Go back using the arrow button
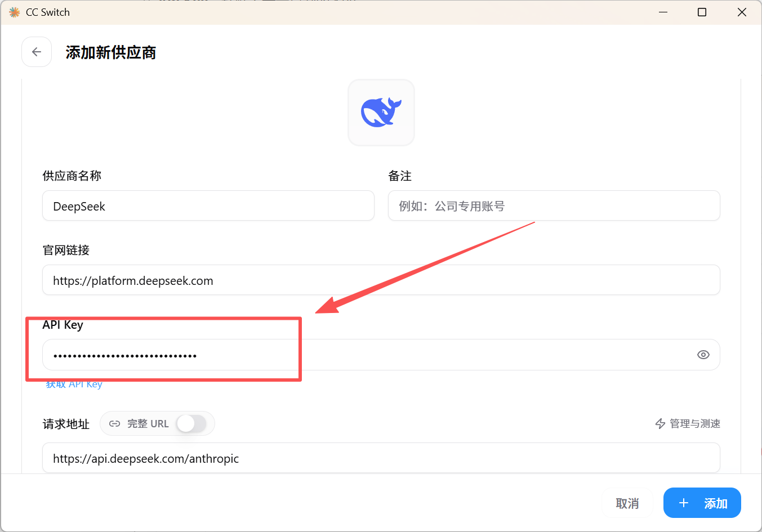Screen dimensions: 762x532 coord(37,52)
